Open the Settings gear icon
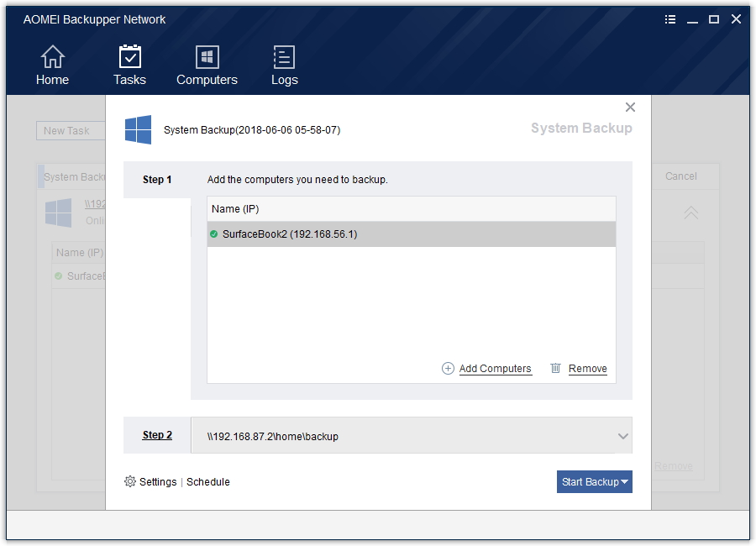 coord(130,481)
